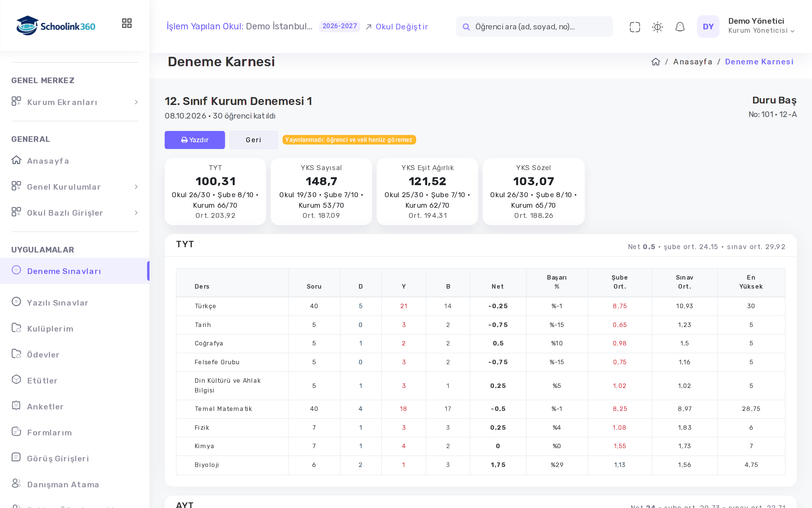Screen dimensions: 812x508
Task: Click the breadcrumb home icon
Action: point(656,62)
